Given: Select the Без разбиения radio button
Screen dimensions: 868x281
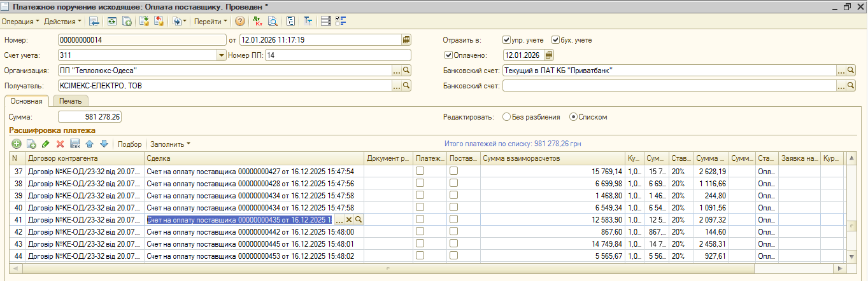Looking at the screenshot, I should point(507,117).
